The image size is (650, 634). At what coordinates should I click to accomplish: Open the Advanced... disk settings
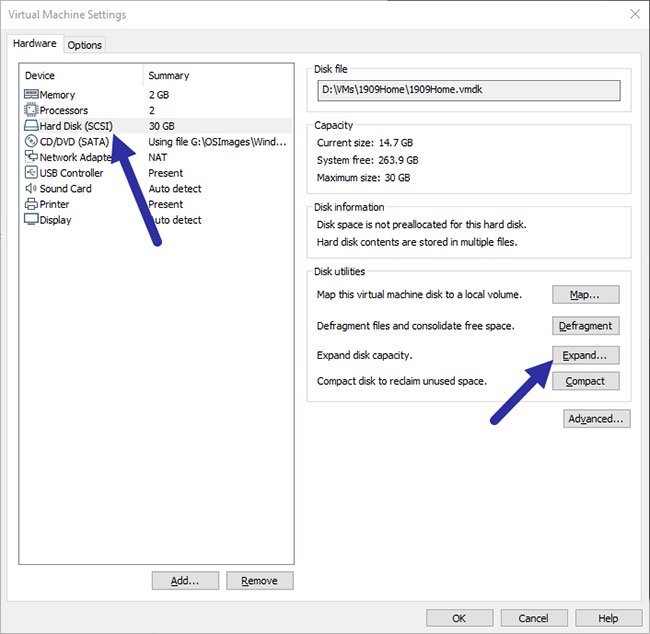point(597,419)
